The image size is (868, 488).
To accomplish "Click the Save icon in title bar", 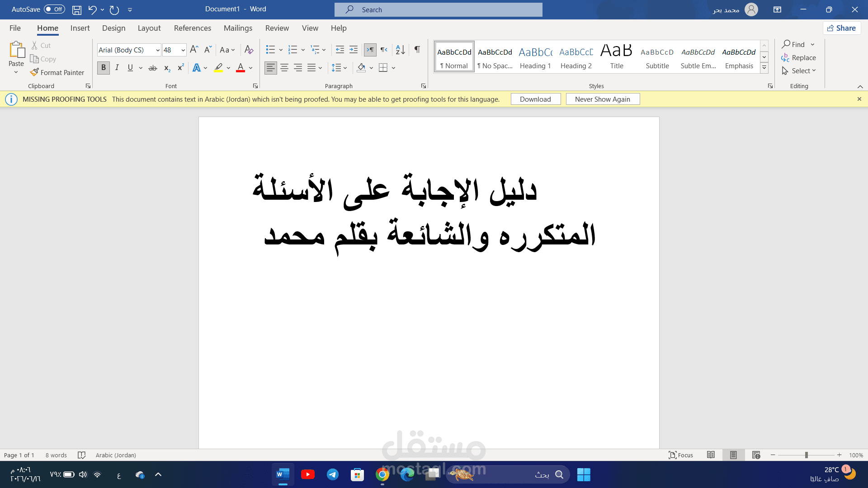I will (77, 9).
